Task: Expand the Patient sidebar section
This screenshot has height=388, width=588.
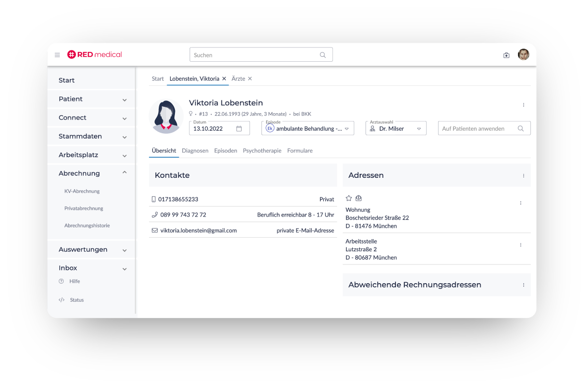Action: 124,99
